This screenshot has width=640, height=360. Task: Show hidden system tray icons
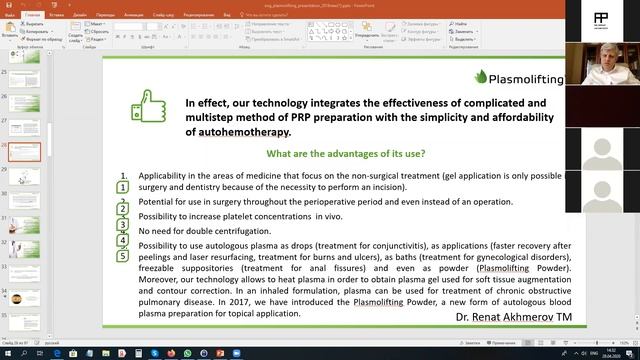click(576, 353)
